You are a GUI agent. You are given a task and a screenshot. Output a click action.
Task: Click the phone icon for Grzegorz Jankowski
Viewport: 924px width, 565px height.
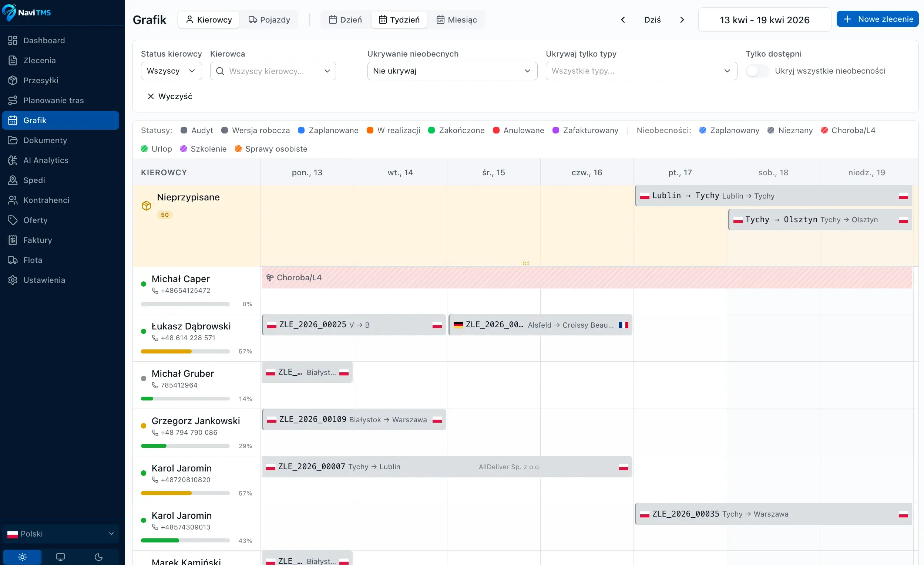click(x=155, y=433)
